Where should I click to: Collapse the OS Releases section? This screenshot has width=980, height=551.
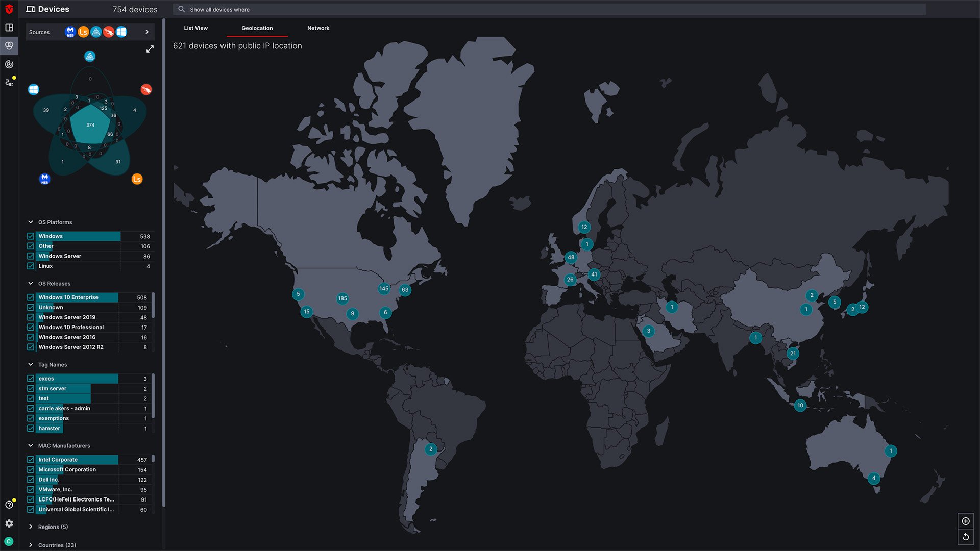click(x=31, y=284)
